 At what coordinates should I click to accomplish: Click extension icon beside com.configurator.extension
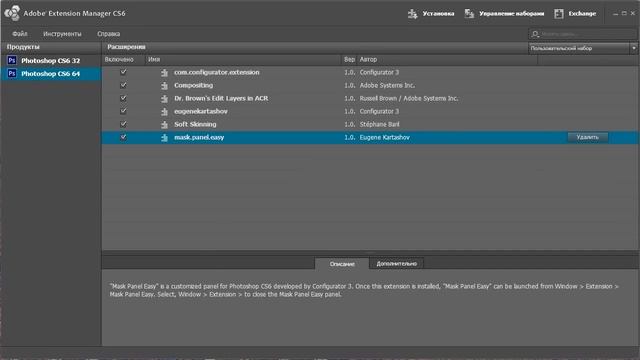[x=164, y=73]
